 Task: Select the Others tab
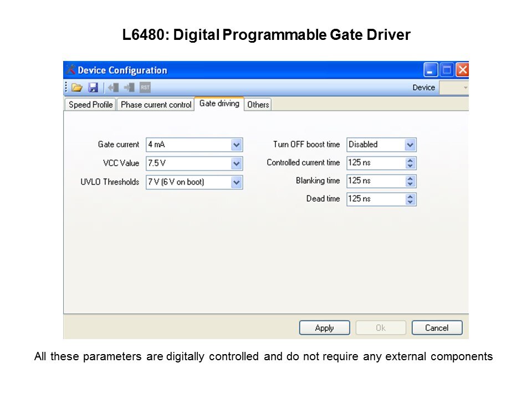pyautogui.click(x=258, y=105)
